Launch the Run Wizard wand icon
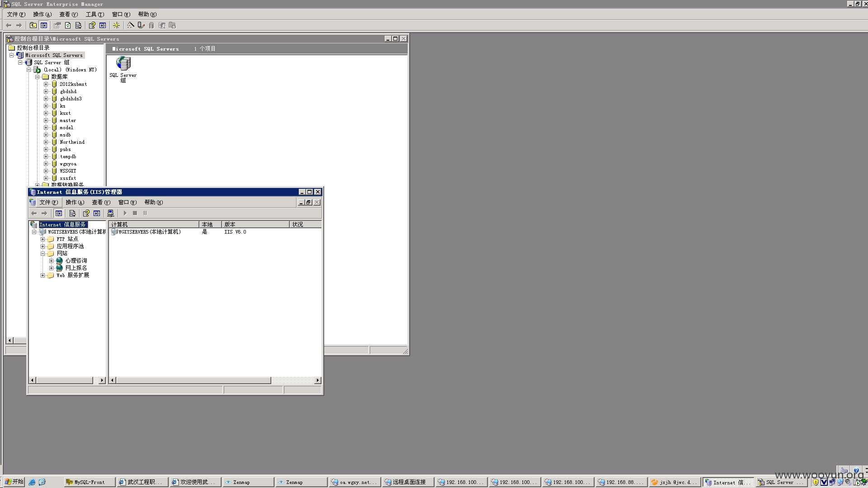The image size is (868, 488). point(131,25)
